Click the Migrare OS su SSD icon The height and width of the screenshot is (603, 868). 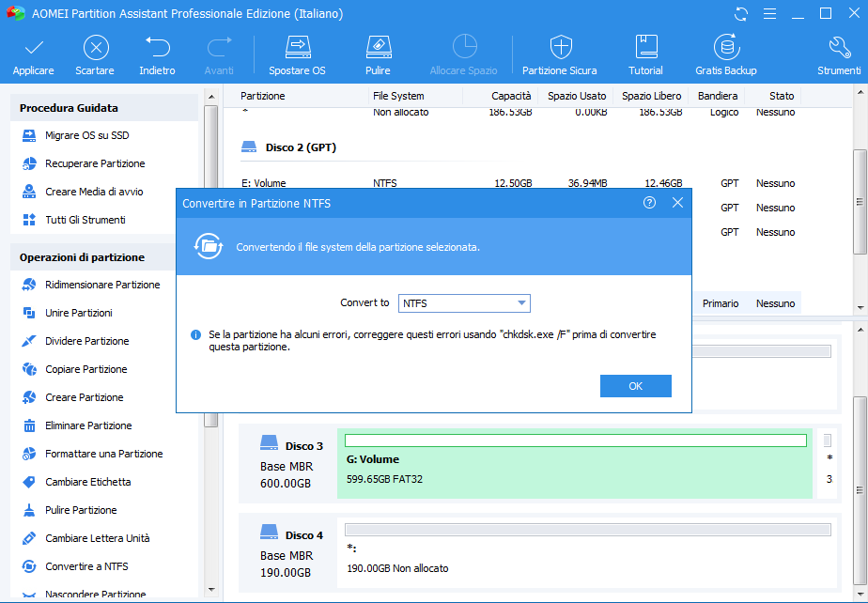[29, 135]
